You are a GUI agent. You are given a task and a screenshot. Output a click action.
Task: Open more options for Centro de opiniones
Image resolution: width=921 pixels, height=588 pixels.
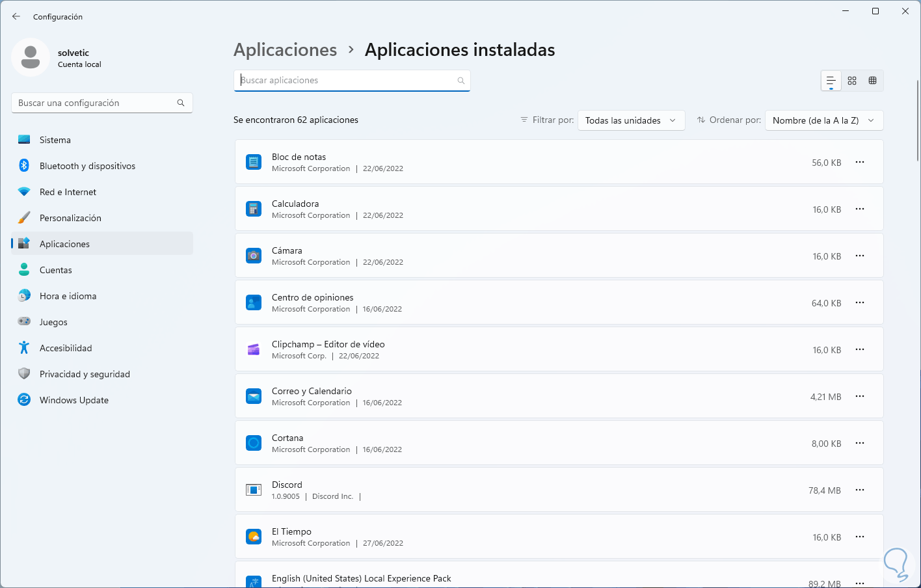pyautogui.click(x=860, y=302)
